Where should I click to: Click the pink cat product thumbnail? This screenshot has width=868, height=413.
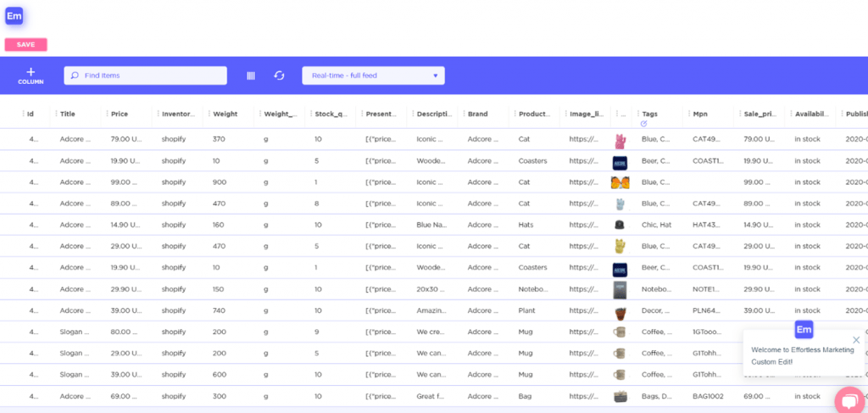pos(619,139)
